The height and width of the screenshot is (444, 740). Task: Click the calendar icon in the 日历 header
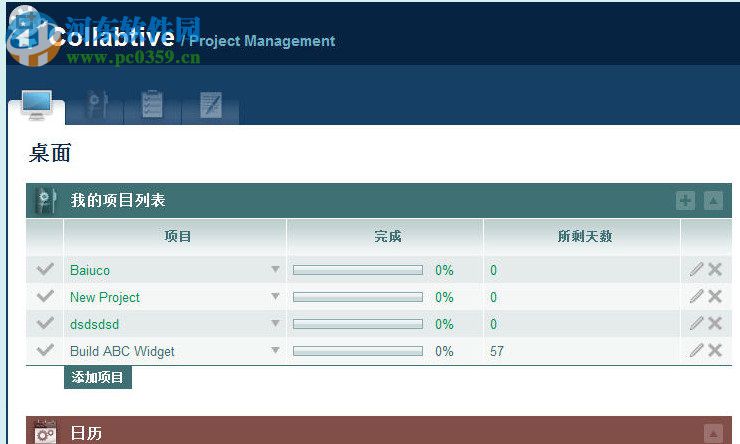point(45,431)
